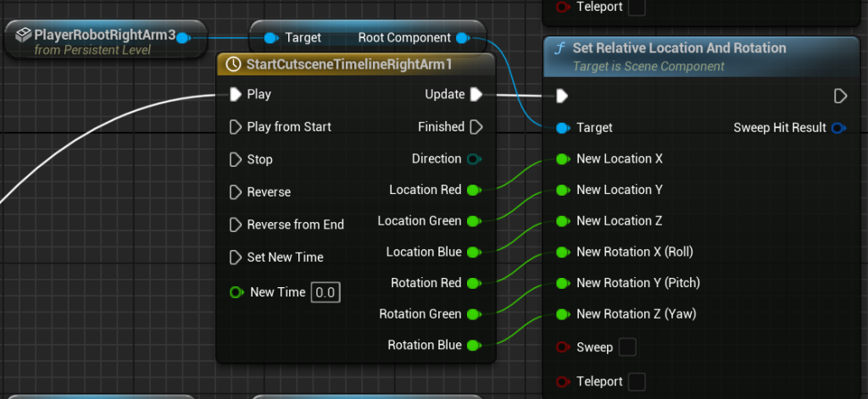Click the Location Red float output pin
Viewport: 868px width, 399px height.
tap(474, 190)
